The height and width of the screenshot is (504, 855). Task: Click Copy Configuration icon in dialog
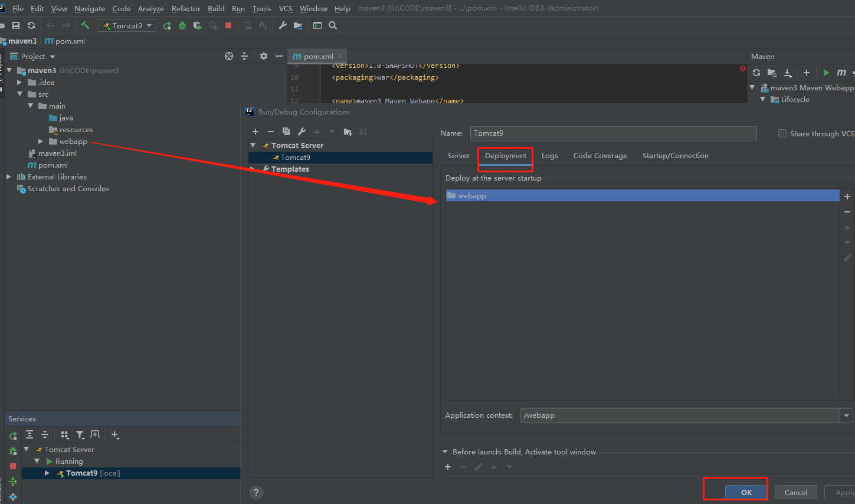pos(286,132)
